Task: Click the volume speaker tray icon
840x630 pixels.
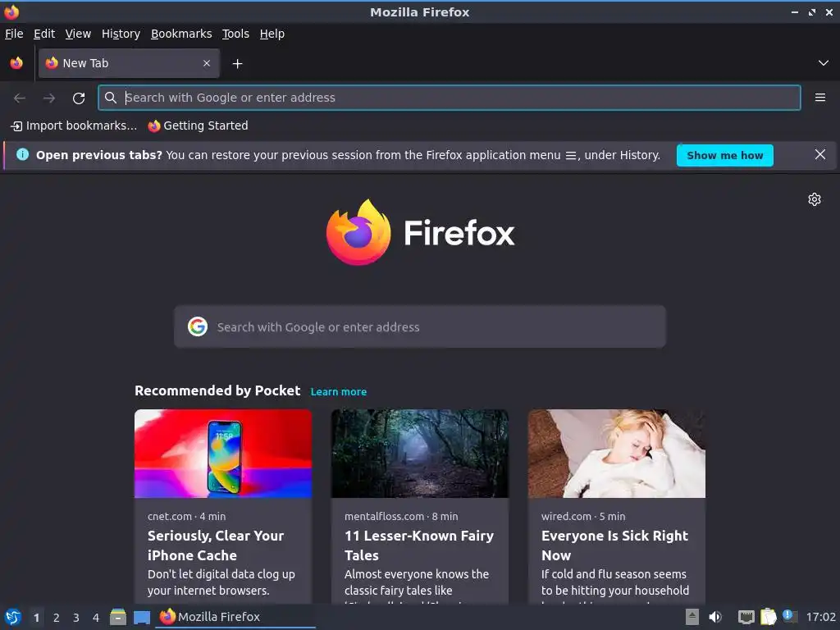Action: (x=715, y=617)
